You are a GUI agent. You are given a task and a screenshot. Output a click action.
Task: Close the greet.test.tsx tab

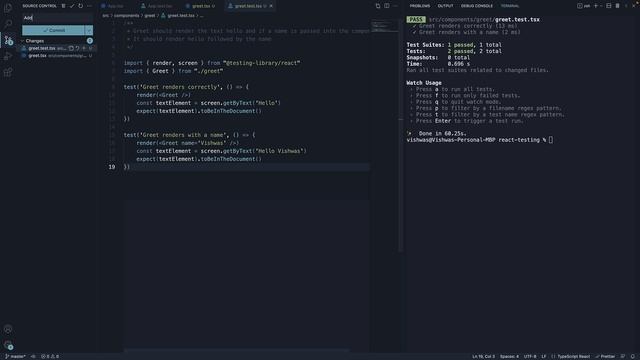[271, 6]
